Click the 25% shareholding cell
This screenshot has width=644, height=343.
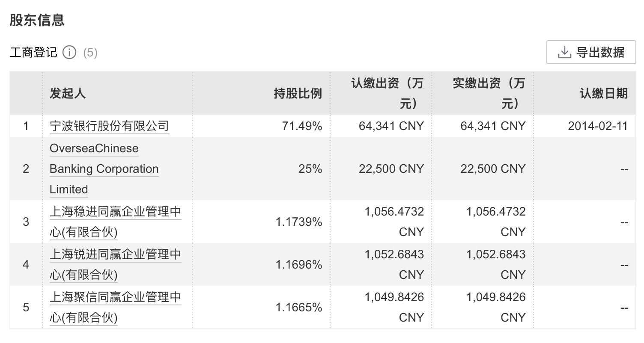coord(310,169)
